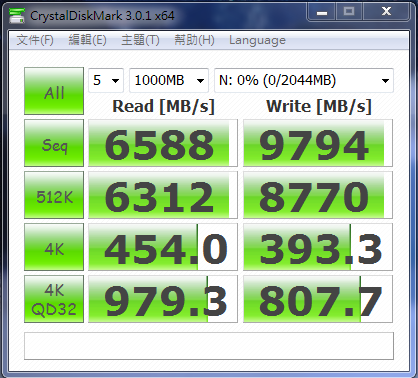Maximize the CrystalDiskMark window

(x=349, y=12)
